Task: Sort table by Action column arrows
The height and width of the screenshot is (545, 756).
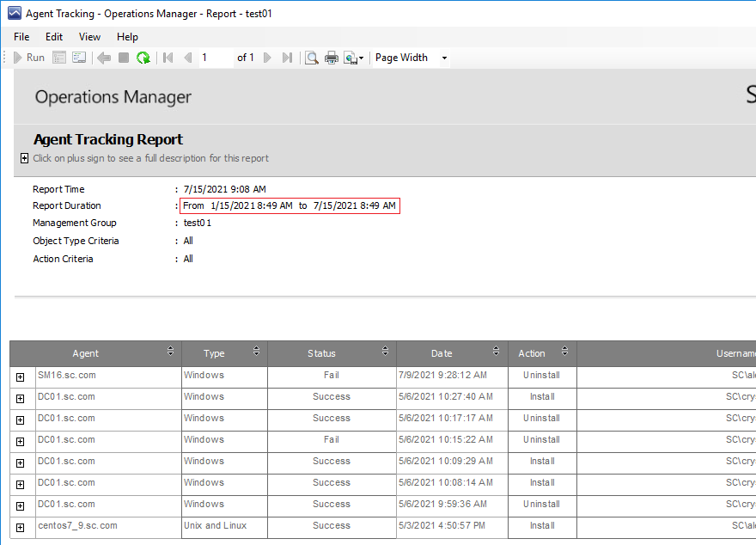Action: [x=564, y=351]
